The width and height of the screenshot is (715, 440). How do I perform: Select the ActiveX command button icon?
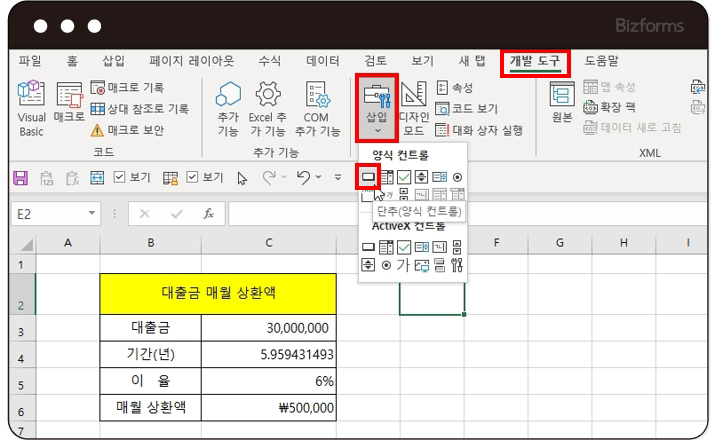[368, 247]
